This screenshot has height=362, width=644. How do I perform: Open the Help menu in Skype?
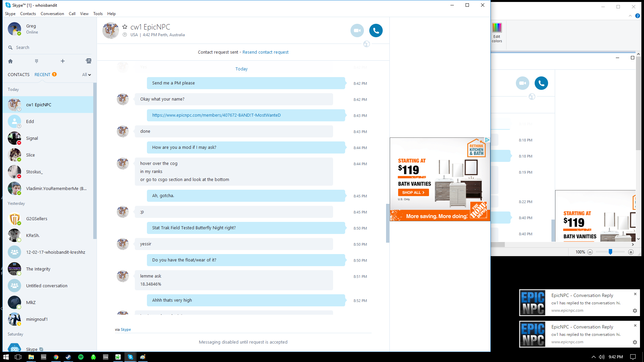point(111,14)
